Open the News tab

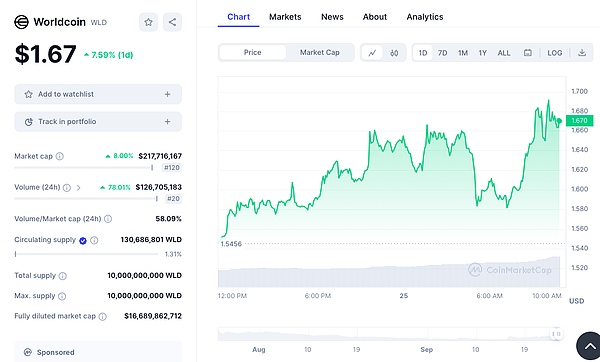pos(332,17)
